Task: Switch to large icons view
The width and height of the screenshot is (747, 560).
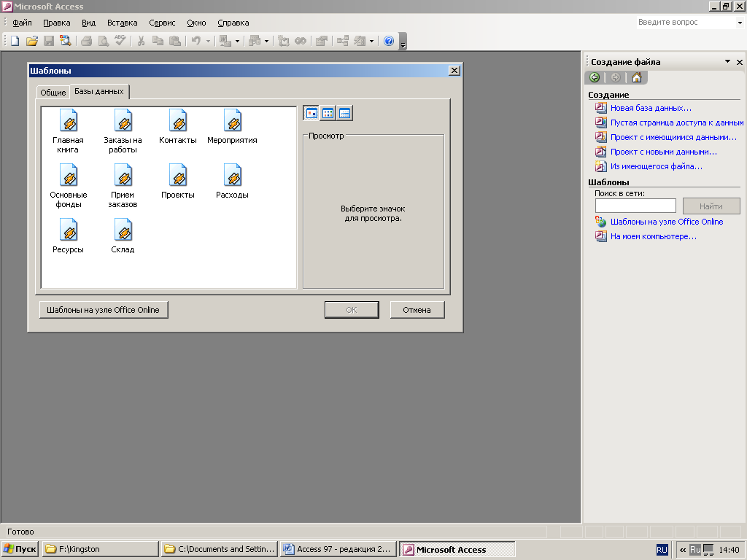Action: 311,113
